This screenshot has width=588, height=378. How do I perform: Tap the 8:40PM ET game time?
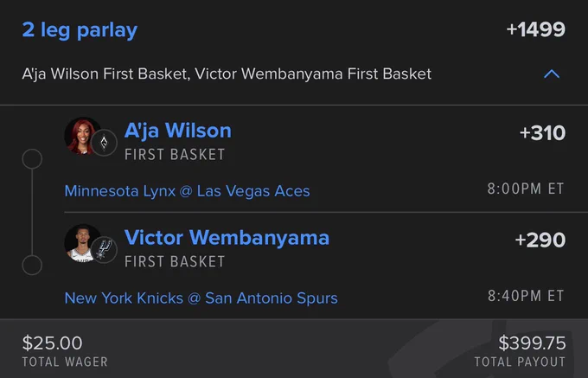(x=526, y=296)
